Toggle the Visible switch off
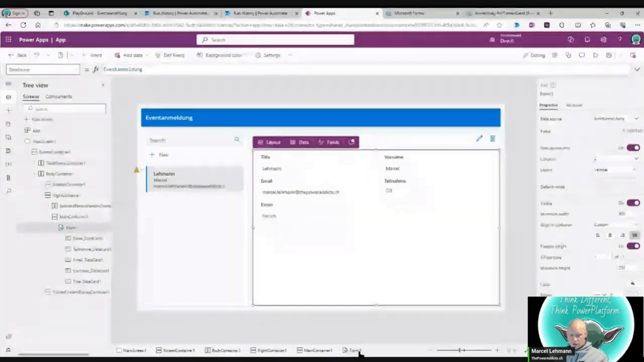Image resolution: width=644 pixels, height=362 pixels. point(633,203)
